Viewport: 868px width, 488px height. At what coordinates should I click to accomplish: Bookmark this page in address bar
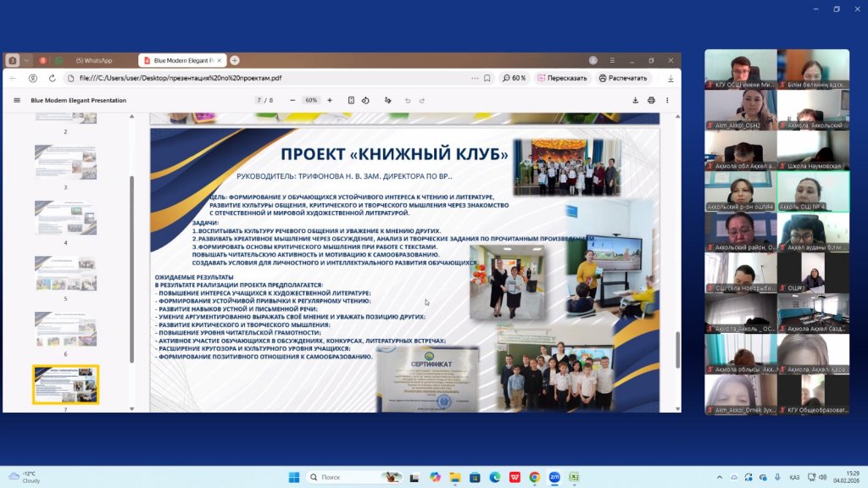point(487,78)
